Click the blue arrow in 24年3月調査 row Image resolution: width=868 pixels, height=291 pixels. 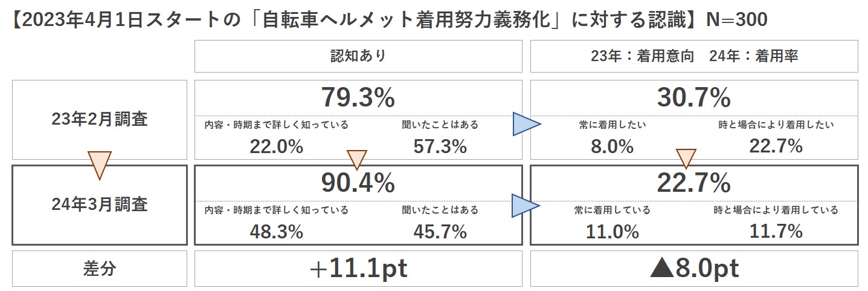[x=526, y=206]
